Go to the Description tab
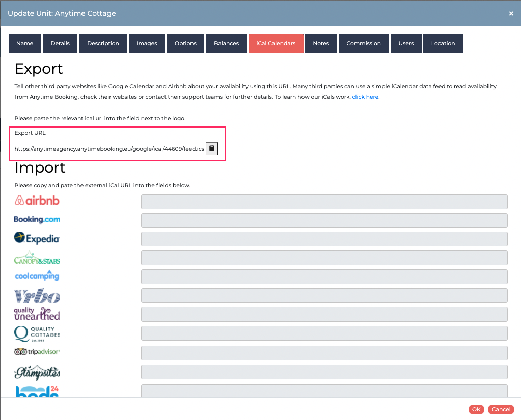 pos(103,43)
